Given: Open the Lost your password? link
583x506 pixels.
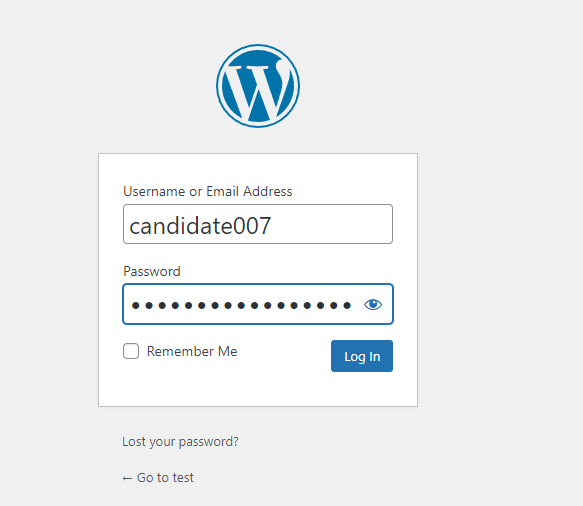Looking at the screenshot, I should [x=180, y=441].
